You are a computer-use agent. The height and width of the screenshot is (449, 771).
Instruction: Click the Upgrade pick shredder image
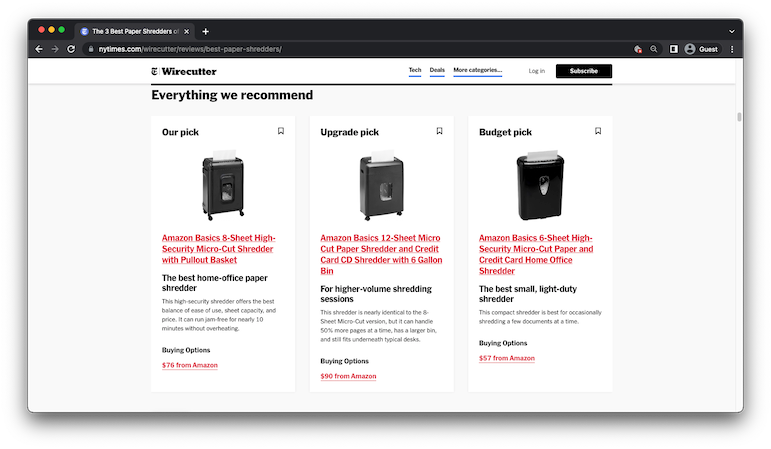[382, 185]
